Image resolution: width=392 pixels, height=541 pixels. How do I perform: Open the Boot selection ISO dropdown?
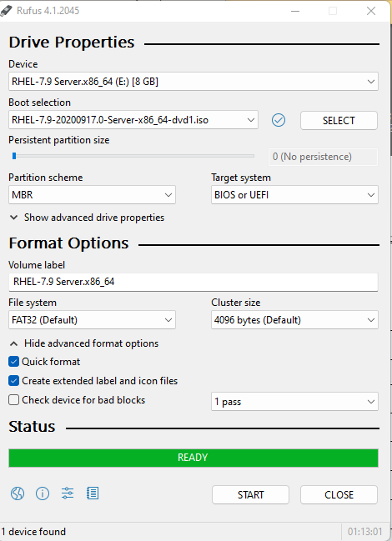click(x=133, y=120)
